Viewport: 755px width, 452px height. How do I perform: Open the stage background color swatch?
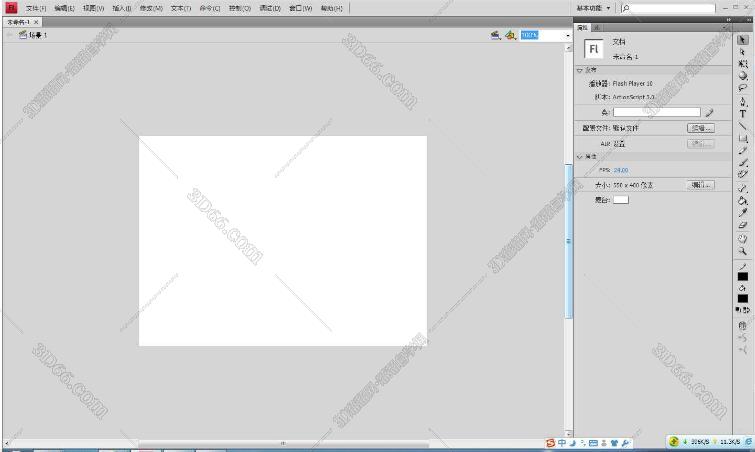coord(621,200)
